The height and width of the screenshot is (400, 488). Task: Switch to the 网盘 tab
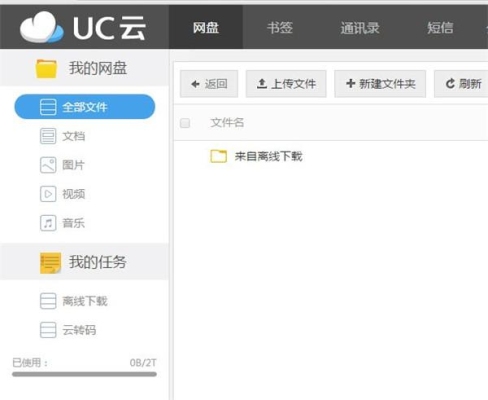206,27
